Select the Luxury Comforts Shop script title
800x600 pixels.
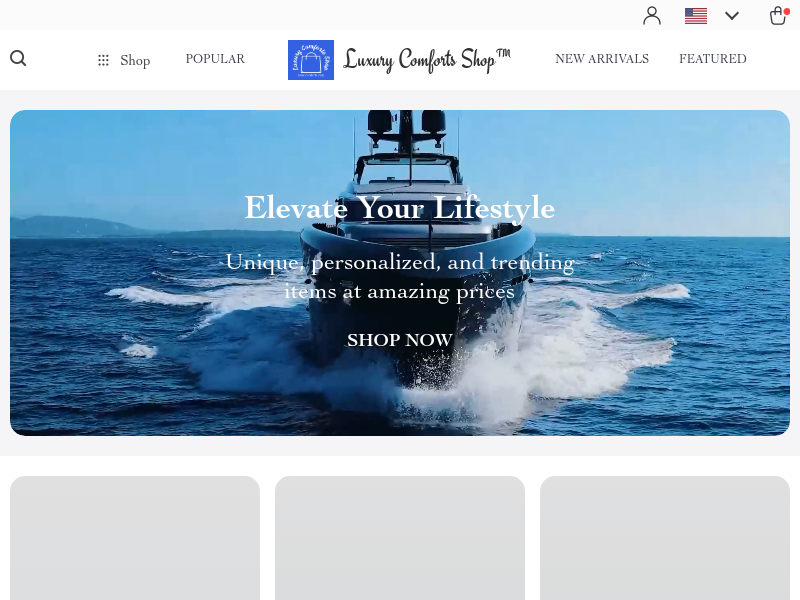point(427,60)
